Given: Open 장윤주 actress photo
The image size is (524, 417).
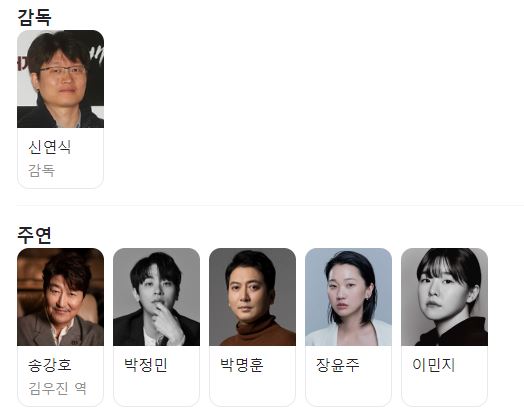Looking at the screenshot, I should (348, 297).
